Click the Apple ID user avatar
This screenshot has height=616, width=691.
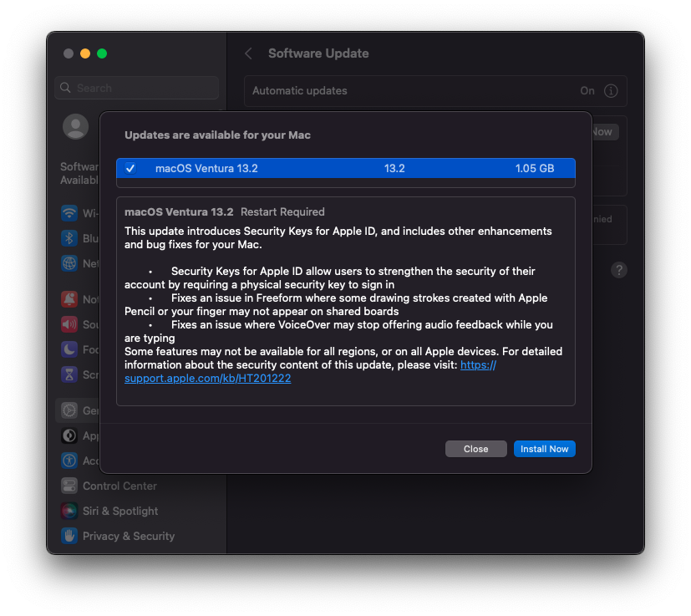[x=76, y=127]
